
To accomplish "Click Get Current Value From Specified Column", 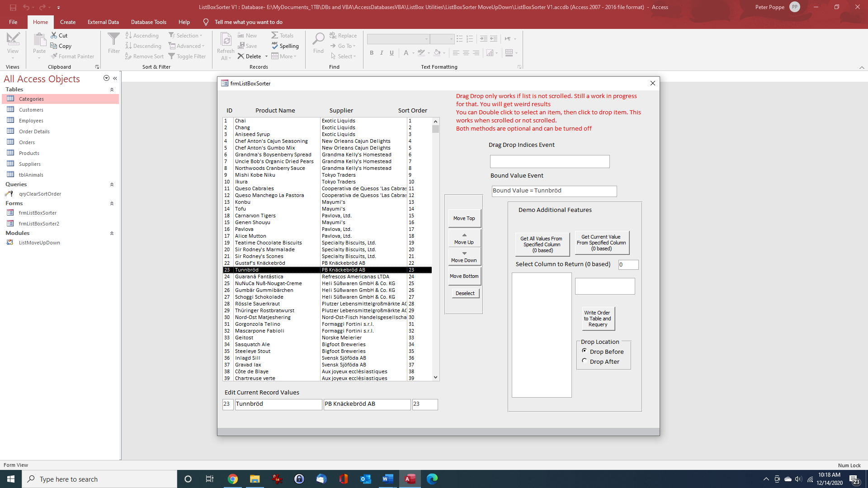I will click(601, 243).
